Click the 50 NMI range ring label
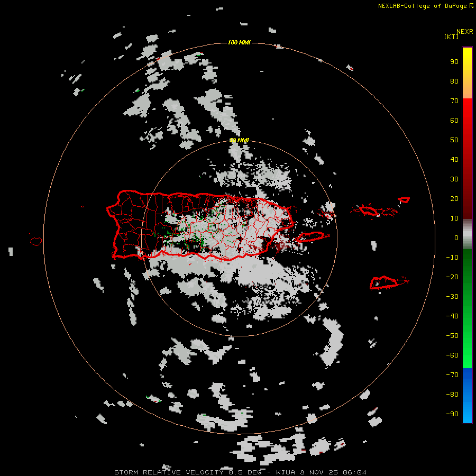 tap(239, 140)
